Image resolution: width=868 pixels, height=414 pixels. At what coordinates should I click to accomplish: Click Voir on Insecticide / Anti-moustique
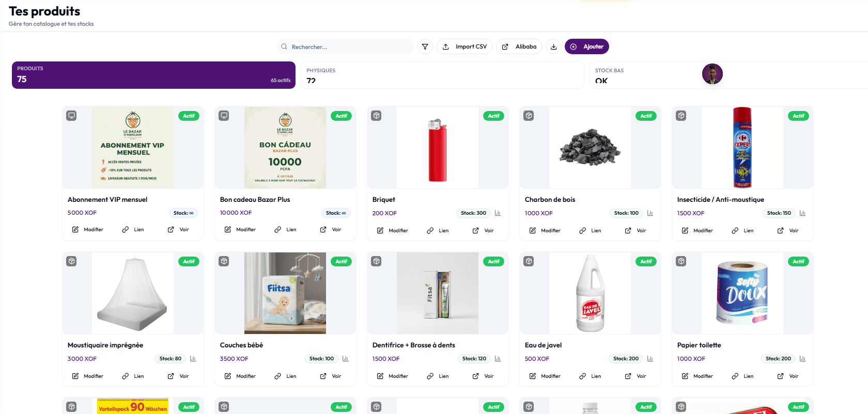[x=788, y=231]
